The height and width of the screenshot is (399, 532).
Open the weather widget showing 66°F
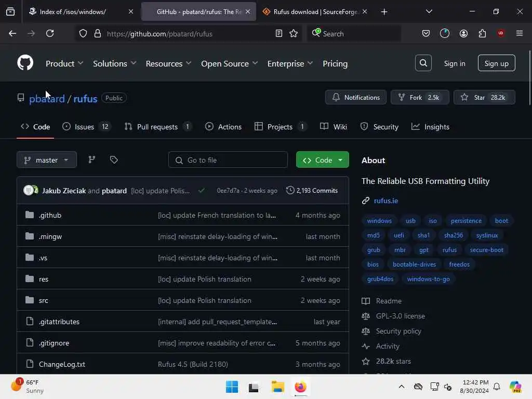27,387
